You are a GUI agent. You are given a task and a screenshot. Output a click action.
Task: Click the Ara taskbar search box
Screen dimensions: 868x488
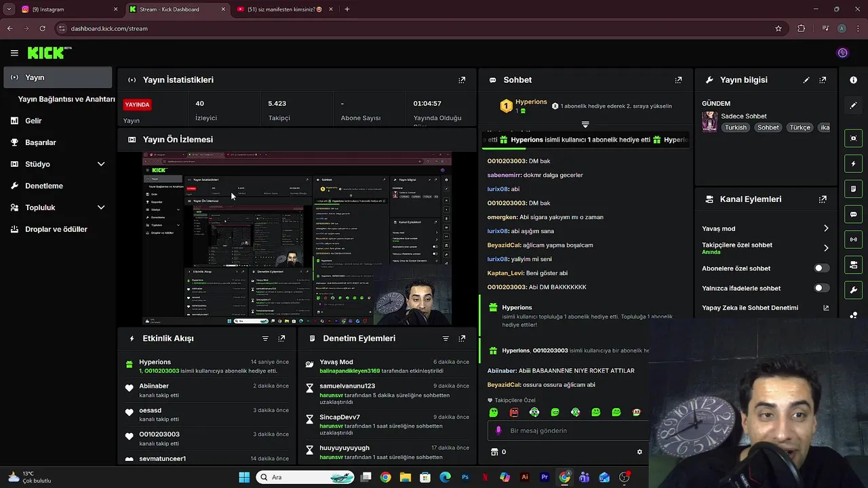[305, 477]
